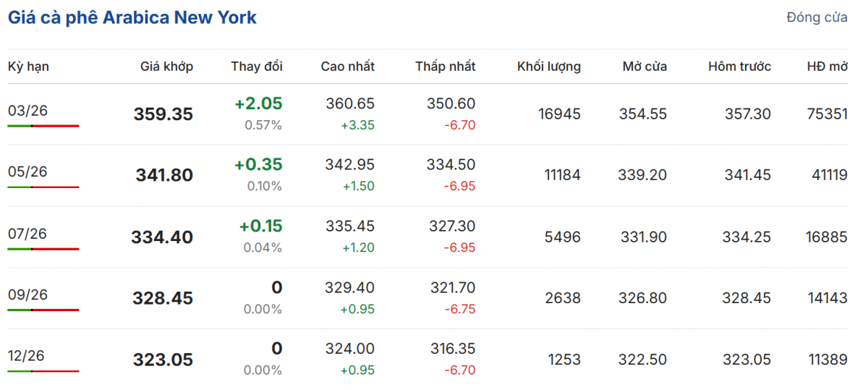This screenshot has height=390, width=868.
Task: Click the 'Giá cà phê Arabica New York' title
Action: (x=132, y=17)
